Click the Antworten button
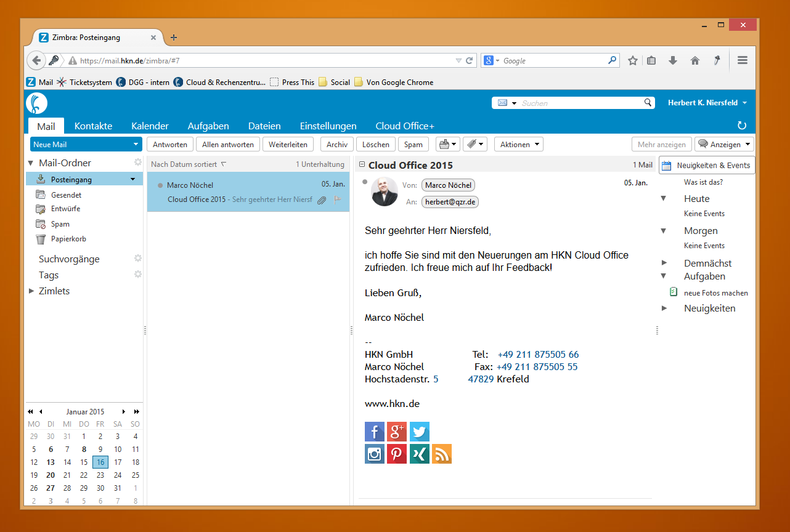790x532 pixels. coord(170,145)
